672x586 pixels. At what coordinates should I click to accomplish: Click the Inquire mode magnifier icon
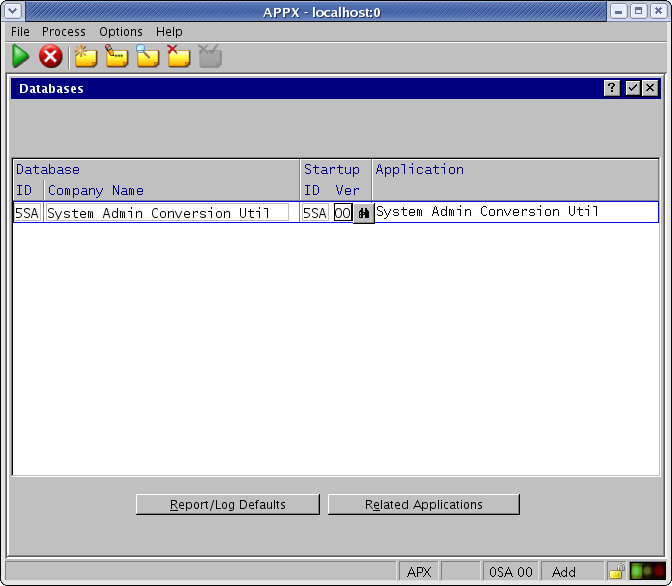coord(147,57)
